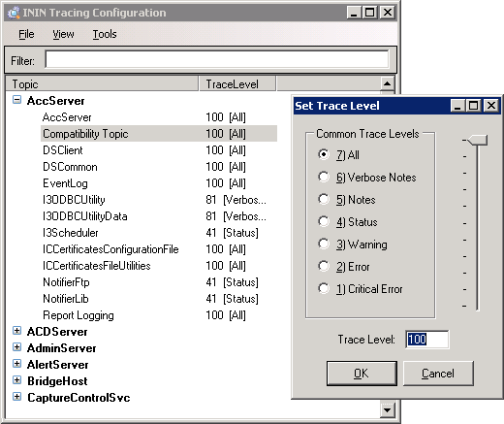Pick the 3) Warning radio button
This screenshot has width=504, height=424.
click(324, 244)
